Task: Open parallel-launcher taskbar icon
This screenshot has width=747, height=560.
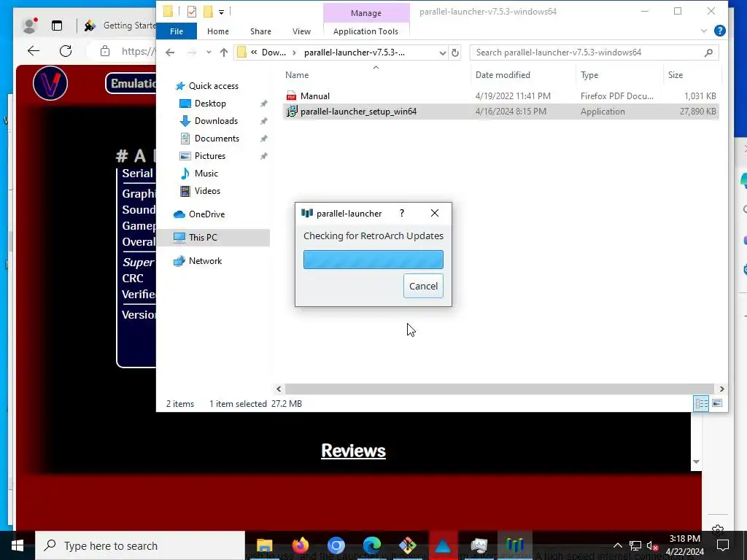Action: [x=515, y=545]
